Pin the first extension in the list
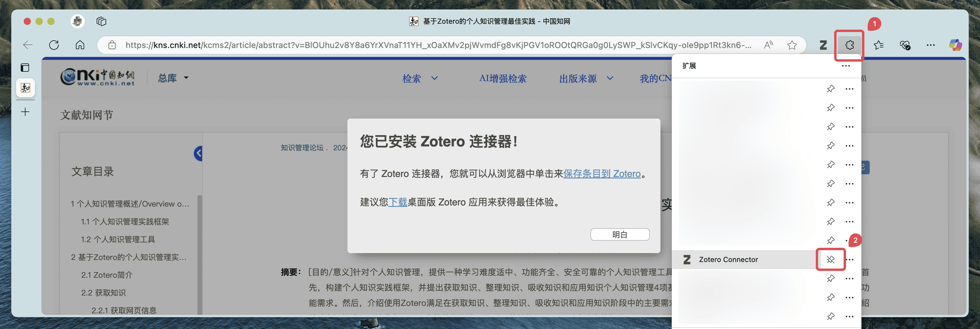Image resolution: width=980 pixels, height=329 pixels. [831, 89]
